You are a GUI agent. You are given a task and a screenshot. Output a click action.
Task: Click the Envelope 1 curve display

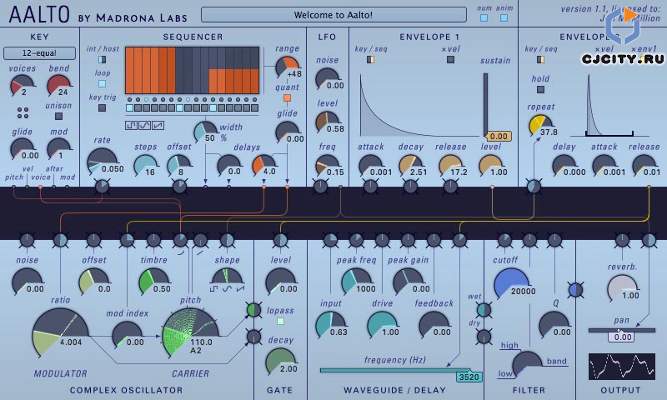419,105
